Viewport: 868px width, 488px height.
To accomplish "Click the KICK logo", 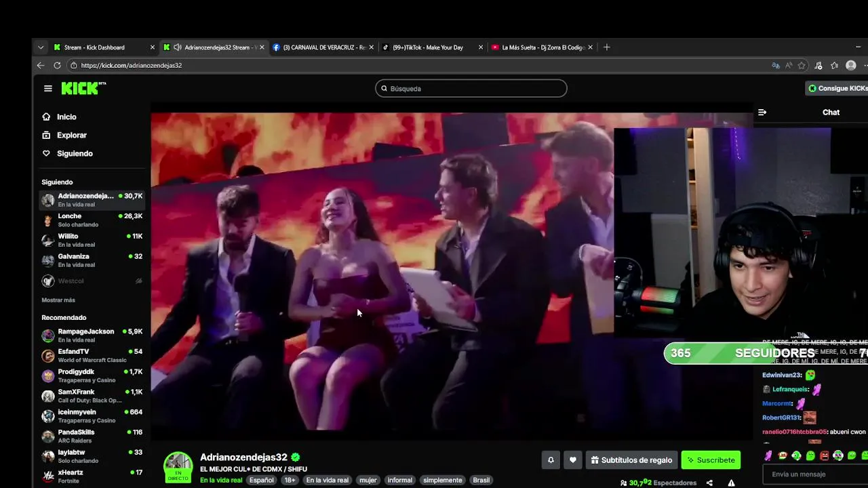I will (x=83, y=88).
